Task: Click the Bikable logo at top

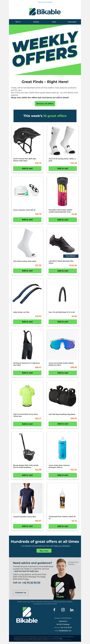Action: point(45,12)
